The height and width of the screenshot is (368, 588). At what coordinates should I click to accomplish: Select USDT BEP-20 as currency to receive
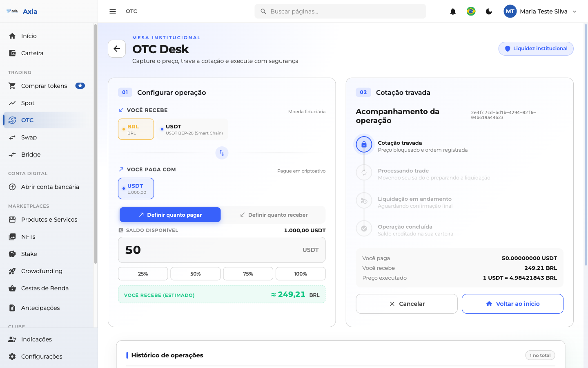point(192,129)
